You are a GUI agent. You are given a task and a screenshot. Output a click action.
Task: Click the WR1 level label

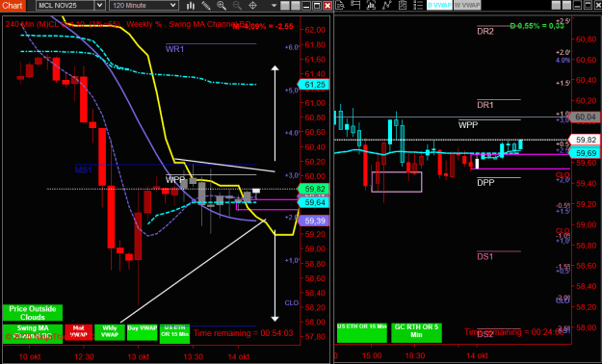174,49
